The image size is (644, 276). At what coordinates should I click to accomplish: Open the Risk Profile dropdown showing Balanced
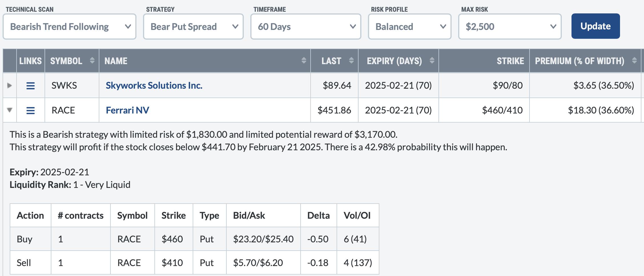(410, 27)
